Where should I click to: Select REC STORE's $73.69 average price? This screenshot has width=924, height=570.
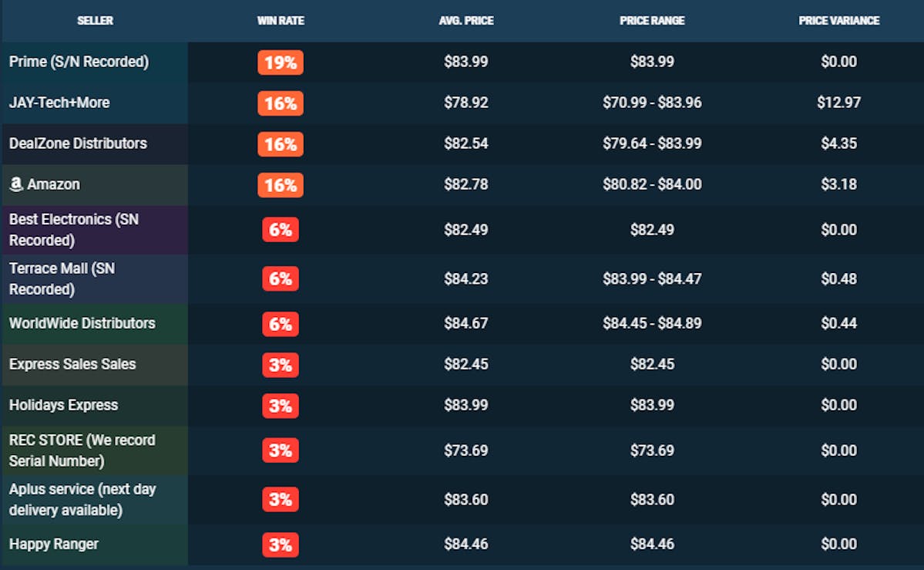click(x=466, y=450)
